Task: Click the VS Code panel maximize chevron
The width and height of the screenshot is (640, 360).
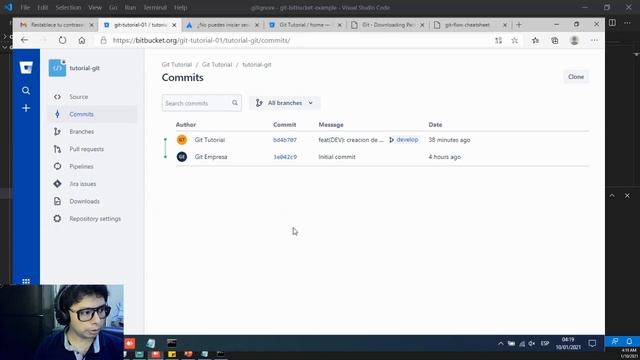Action: pos(612,196)
